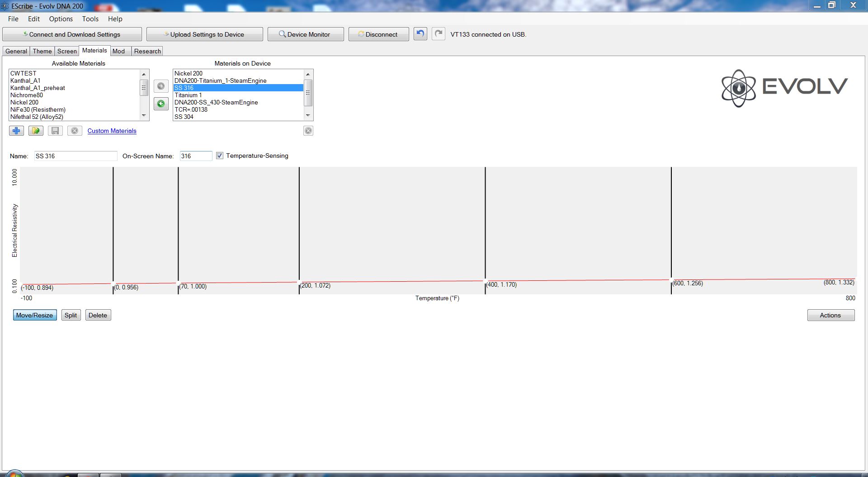868x477 pixels.
Task: Click delete icon beside Custom Materials link
Action: click(x=75, y=131)
